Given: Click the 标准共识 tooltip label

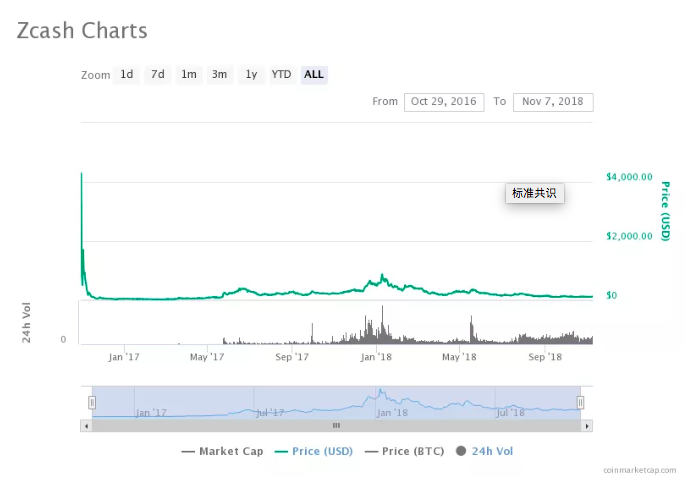Looking at the screenshot, I should click(x=535, y=193).
